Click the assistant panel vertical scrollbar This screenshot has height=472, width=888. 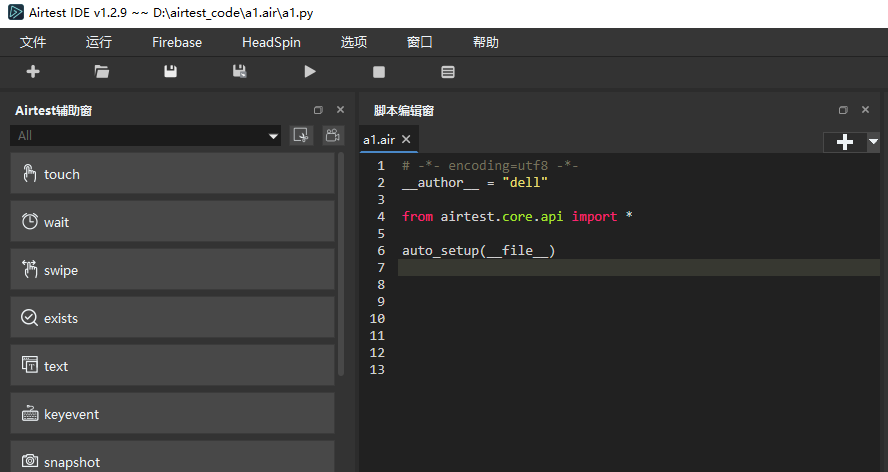tap(341, 260)
